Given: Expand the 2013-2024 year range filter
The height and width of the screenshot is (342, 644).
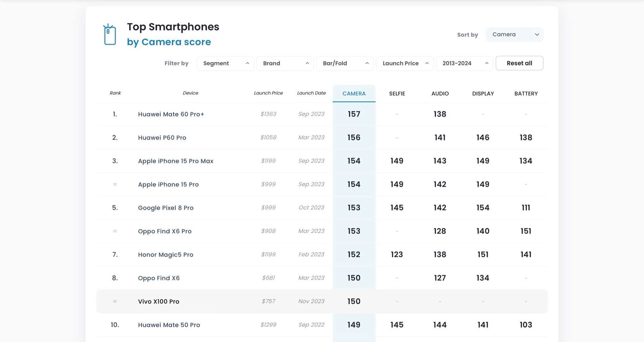Looking at the screenshot, I should [x=464, y=63].
